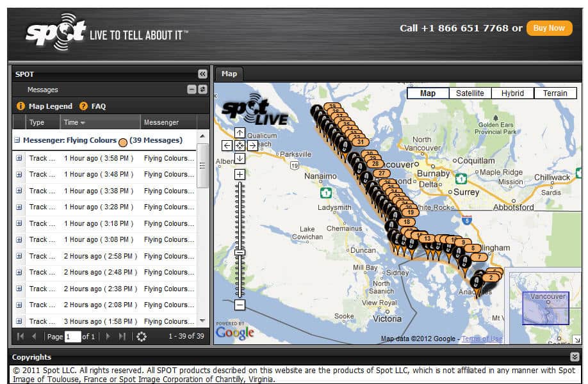Image resolution: width=588 pixels, height=384 pixels.
Task: Select the '1 - 39 of 39' paging text
Action: click(x=186, y=336)
